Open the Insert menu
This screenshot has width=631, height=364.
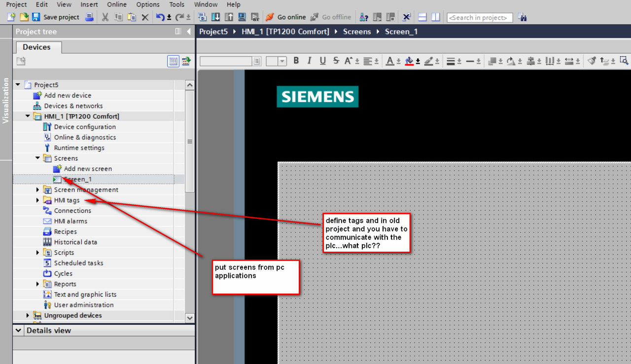tap(89, 4)
